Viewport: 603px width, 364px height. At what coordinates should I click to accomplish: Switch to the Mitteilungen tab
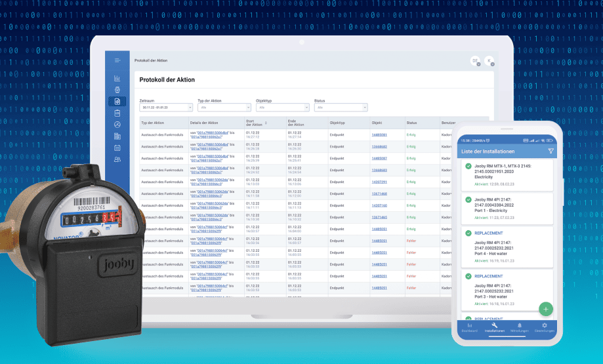519,327
